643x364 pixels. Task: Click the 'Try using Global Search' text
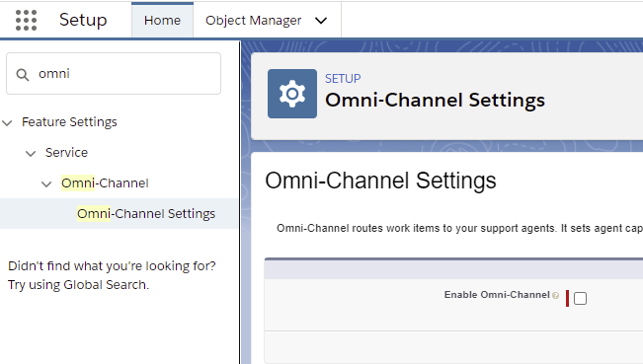(x=78, y=284)
